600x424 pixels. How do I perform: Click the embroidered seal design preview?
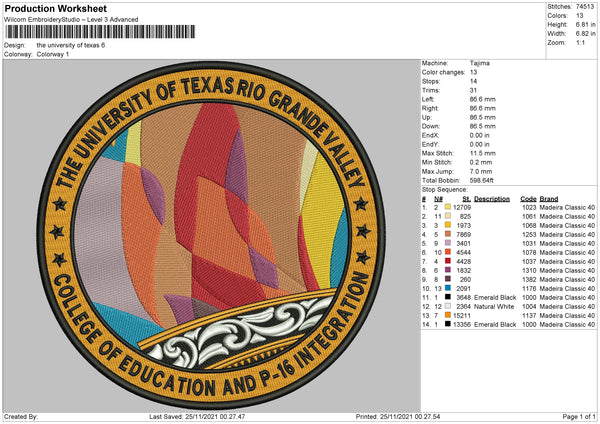pyautogui.click(x=212, y=236)
